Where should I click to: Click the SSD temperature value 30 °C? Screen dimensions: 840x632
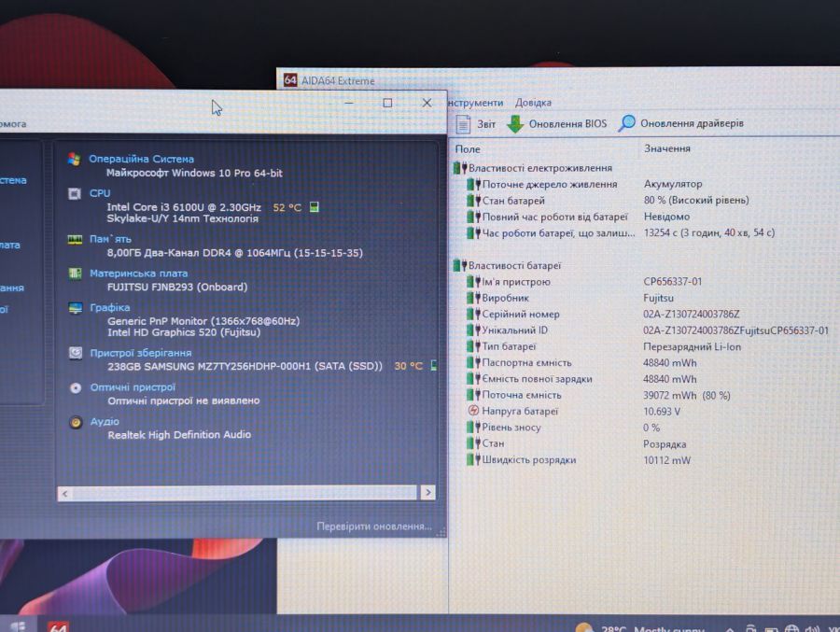[x=408, y=366]
